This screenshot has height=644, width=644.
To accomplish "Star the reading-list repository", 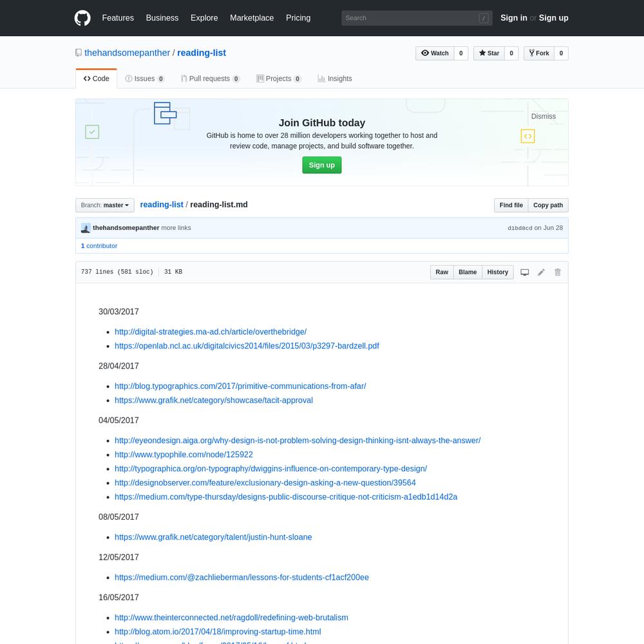I will 489,53.
